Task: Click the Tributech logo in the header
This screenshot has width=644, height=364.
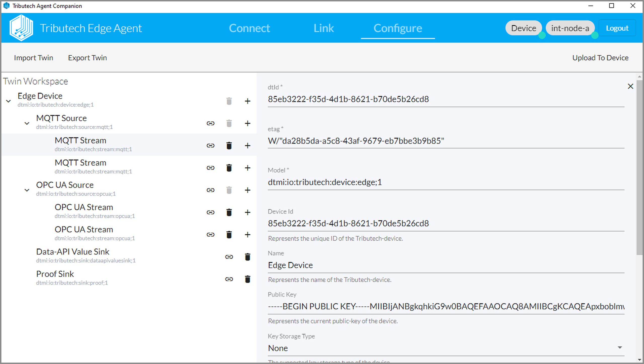Action: (21, 28)
